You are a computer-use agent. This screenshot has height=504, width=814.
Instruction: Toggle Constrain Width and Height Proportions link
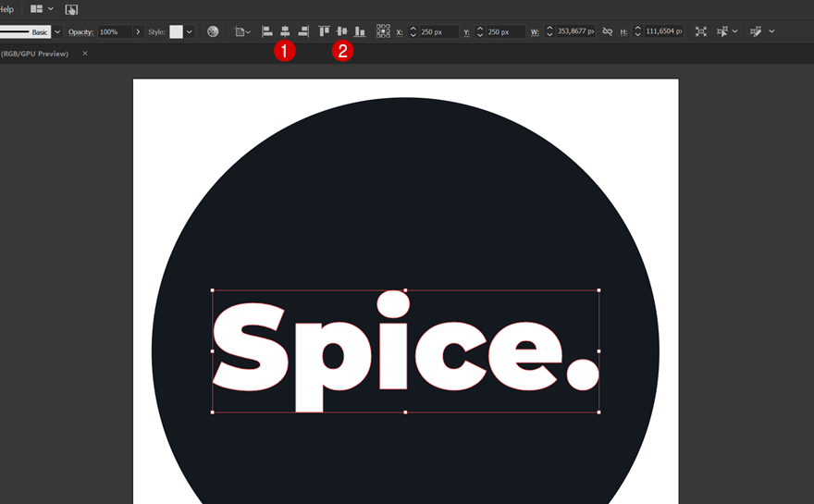pyautogui.click(x=608, y=31)
